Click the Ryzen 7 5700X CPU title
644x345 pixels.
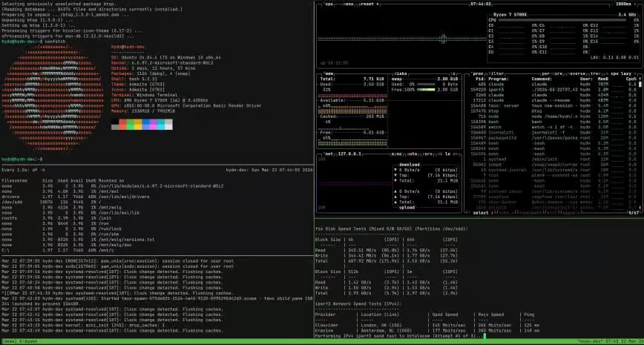click(509, 14)
